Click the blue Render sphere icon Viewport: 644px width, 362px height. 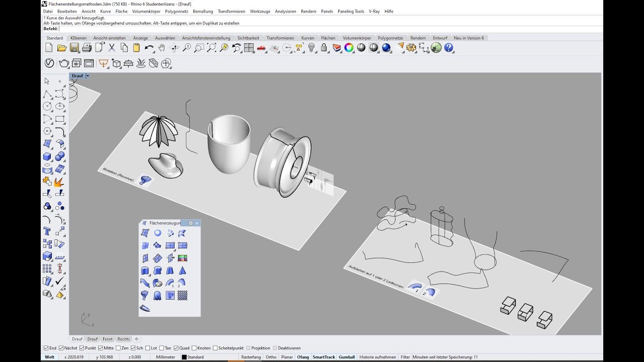pos(386,48)
